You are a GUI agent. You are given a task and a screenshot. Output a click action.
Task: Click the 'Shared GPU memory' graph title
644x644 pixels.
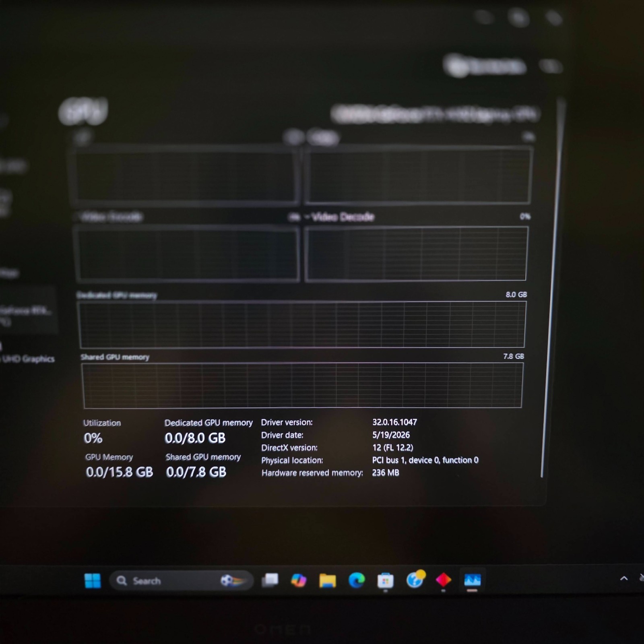click(115, 357)
